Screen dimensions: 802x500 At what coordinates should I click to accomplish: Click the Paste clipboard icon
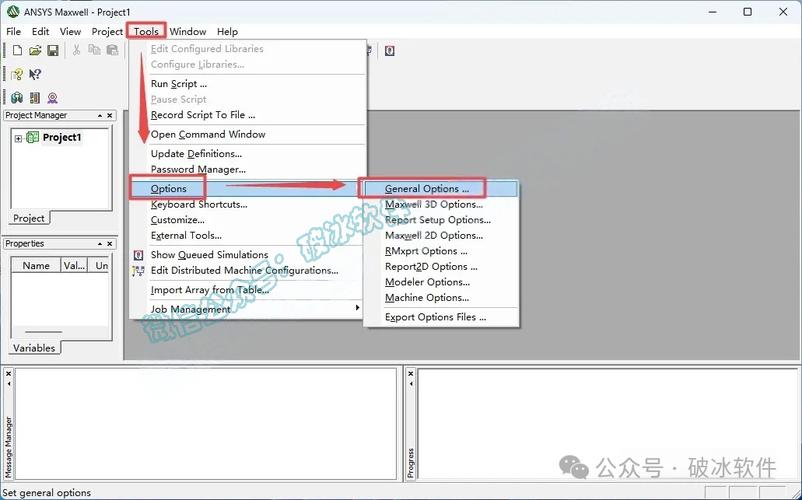[x=112, y=50]
